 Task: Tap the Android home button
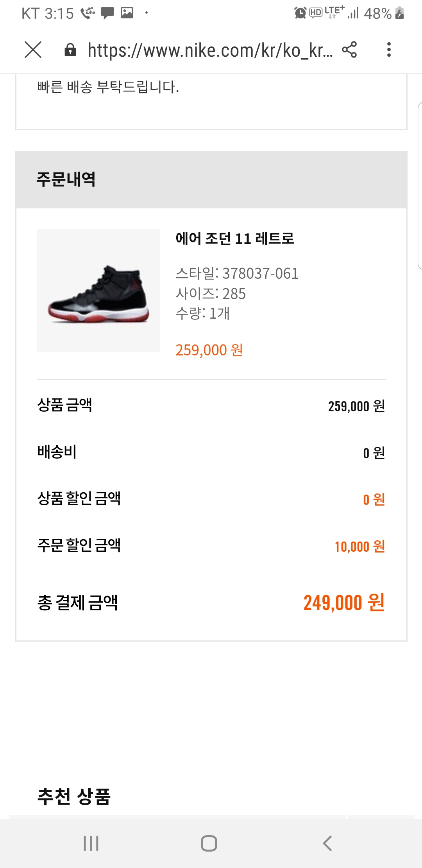209,843
